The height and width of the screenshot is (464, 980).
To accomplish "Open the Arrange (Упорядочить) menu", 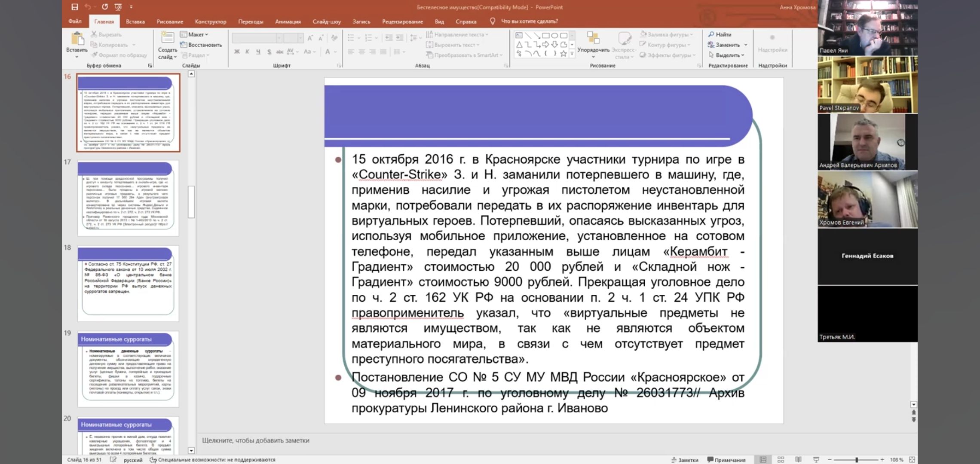I will click(x=593, y=45).
